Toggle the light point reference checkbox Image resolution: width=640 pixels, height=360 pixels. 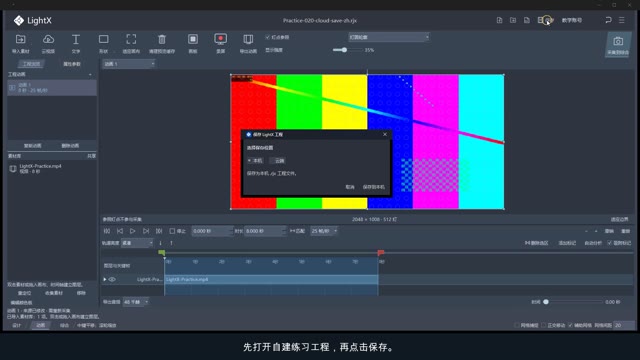(268, 37)
